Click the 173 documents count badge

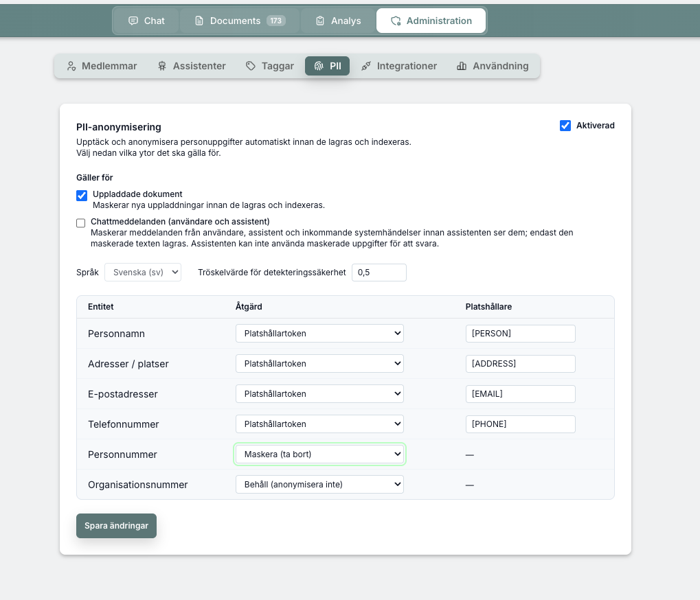pyautogui.click(x=276, y=21)
